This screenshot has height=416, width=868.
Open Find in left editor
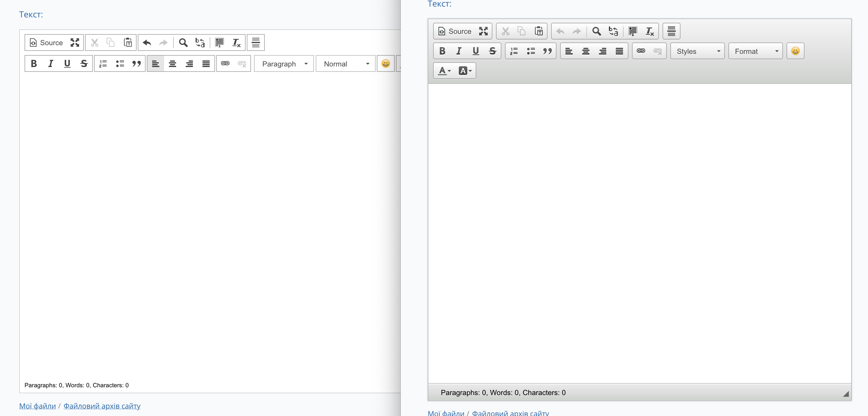tap(183, 42)
